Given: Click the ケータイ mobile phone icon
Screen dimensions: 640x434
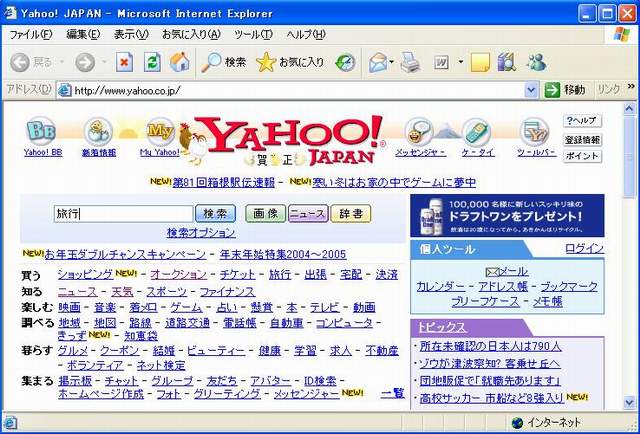Looking at the screenshot, I should [477, 131].
